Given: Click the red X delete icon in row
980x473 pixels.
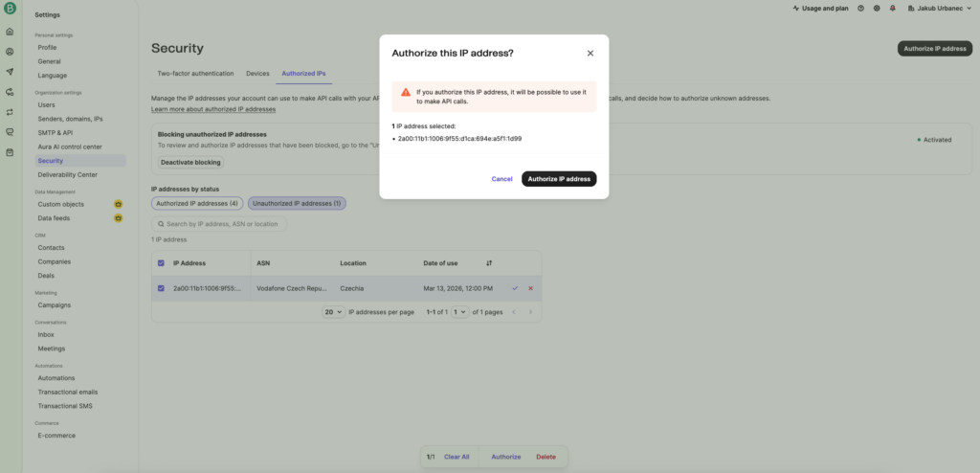Looking at the screenshot, I should pyautogui.click(x=530, y=288).
